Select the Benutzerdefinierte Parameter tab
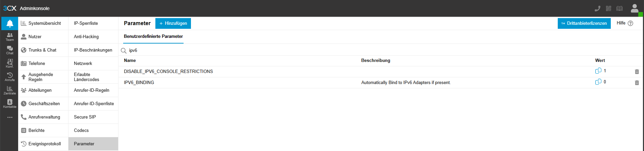Image resolution: width=644 pixels, height=151 pixels. tap(153, 36)
